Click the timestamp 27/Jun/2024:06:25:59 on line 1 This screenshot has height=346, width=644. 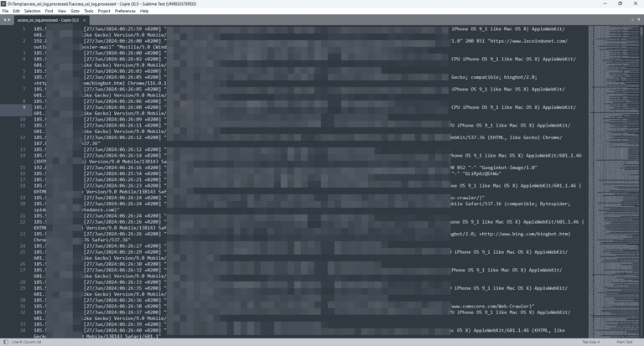click(x=114, y=29)
